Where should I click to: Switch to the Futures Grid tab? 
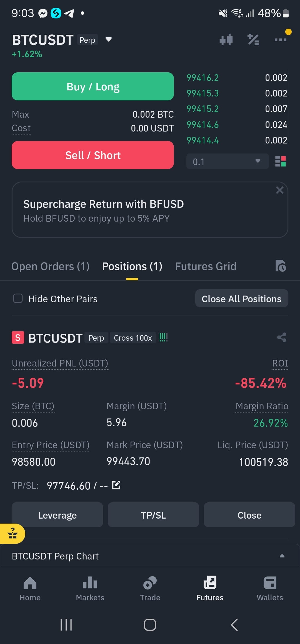point(206,266)
